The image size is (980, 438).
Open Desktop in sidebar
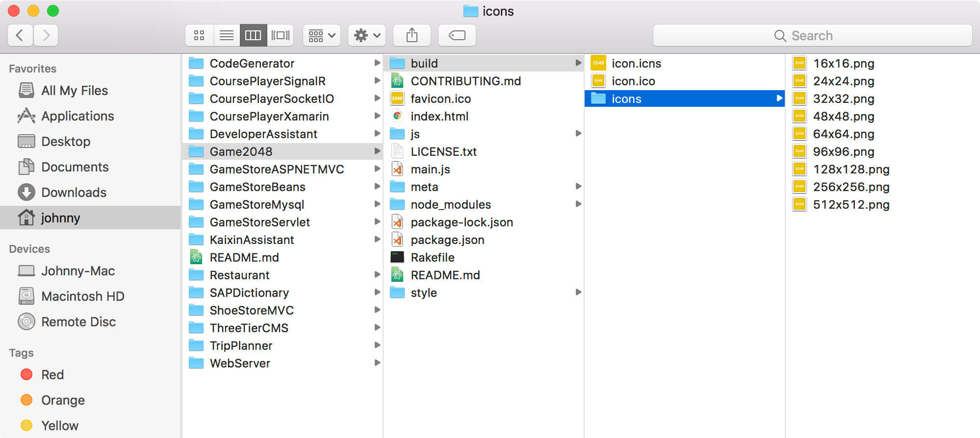(91, 142)
